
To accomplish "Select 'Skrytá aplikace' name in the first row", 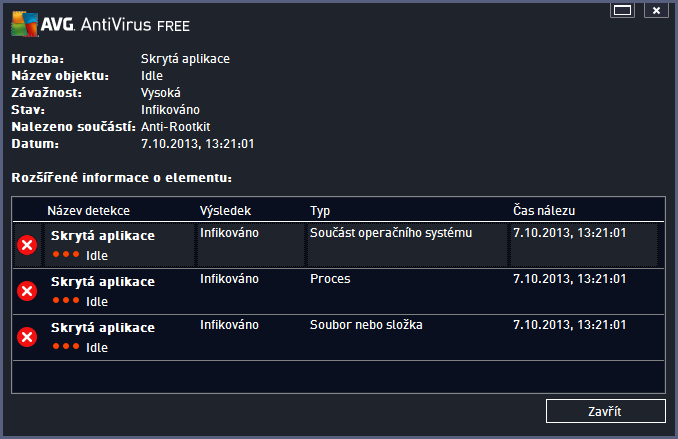I will [x=103, y=235].
